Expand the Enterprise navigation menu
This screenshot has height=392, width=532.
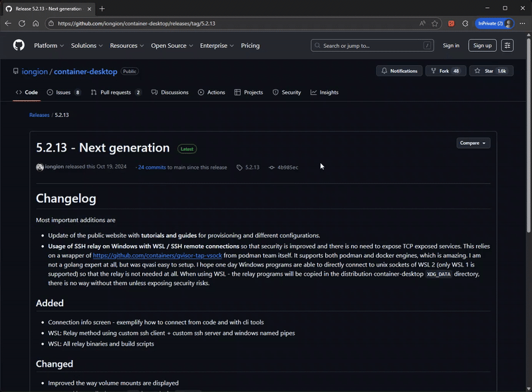[217, 46]
